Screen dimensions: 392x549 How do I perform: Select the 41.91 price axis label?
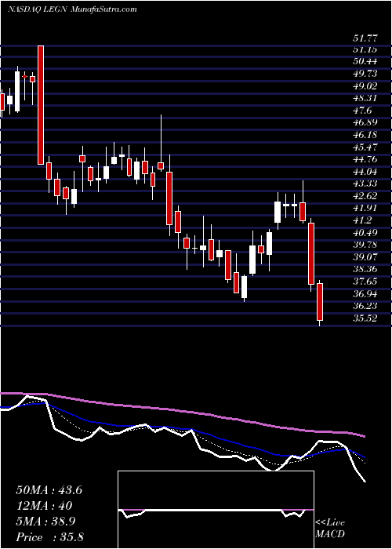coord(364,209)
